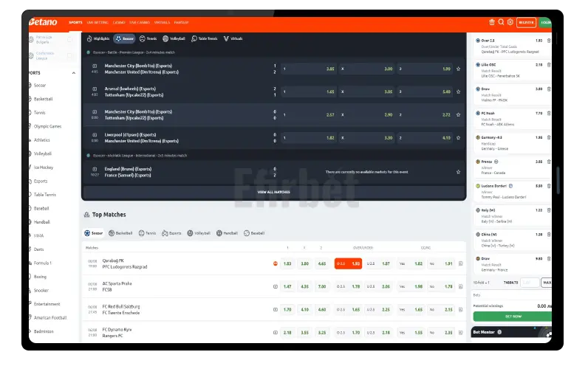This screenshot has width=588, height=366.
Task: Collapse the Sports sidebar section
Action: tap(73, 73)
